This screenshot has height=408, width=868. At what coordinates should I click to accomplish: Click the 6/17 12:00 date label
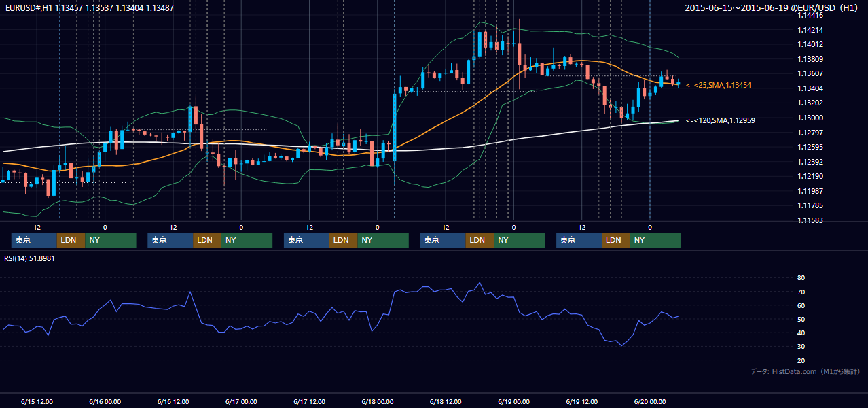(310, 402)
